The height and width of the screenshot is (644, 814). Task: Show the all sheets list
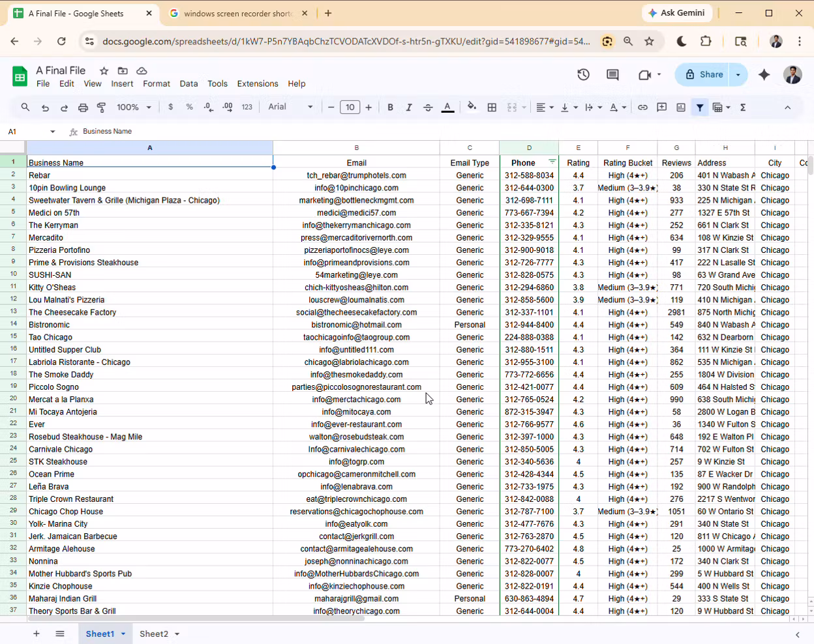pyautogui.click(x=60, y=634)
